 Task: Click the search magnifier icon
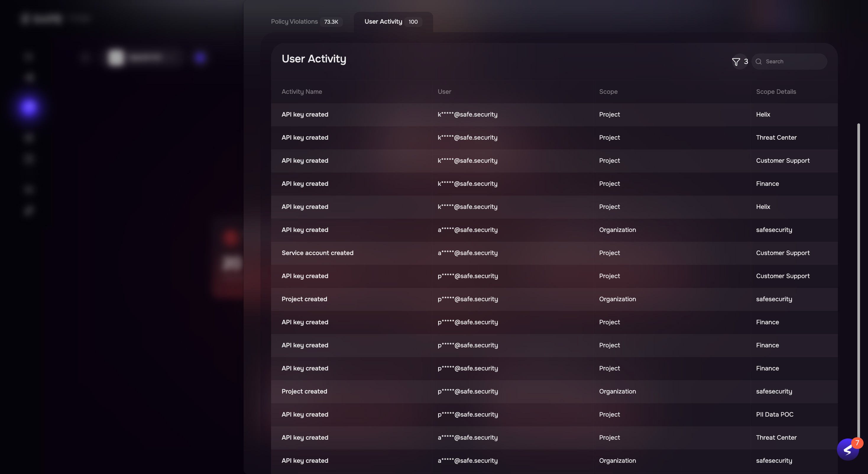point(759,62)
